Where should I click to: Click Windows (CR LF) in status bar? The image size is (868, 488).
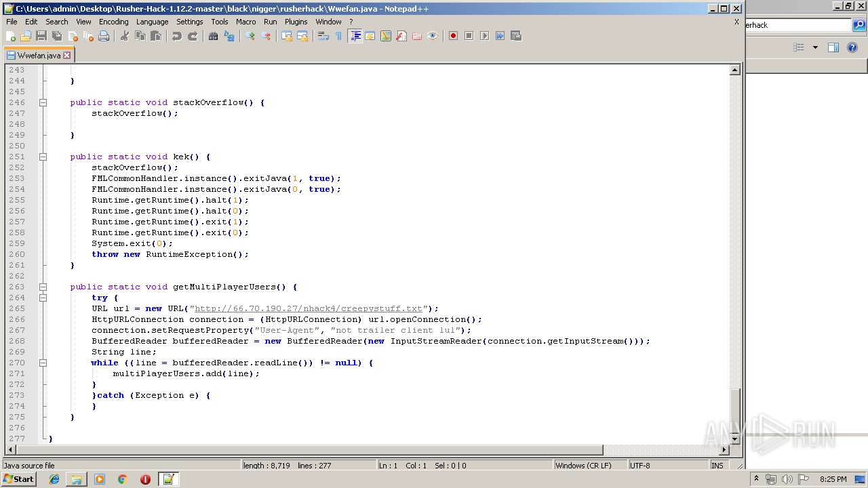590,466
